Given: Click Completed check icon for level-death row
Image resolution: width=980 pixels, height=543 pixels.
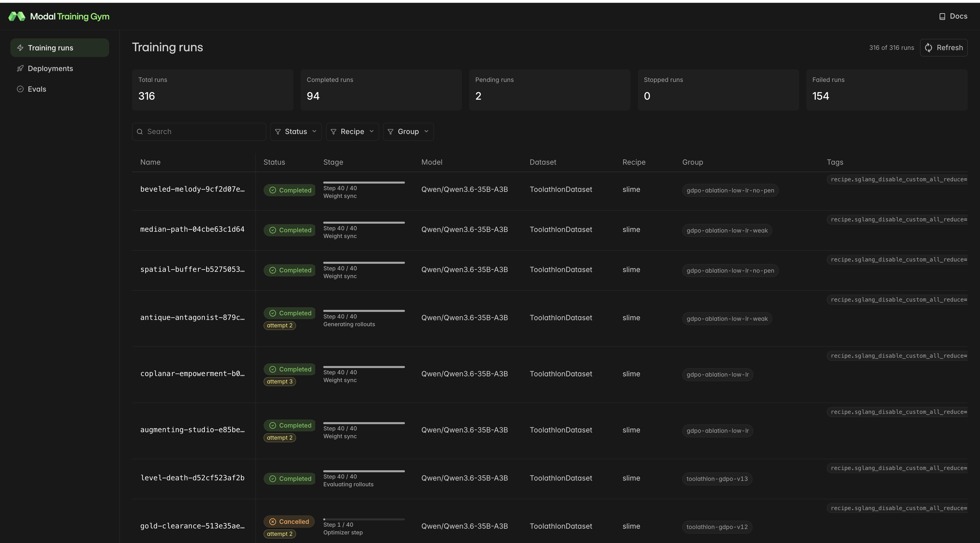Looking at the screenshot, I should pyautogui.click(x=273, y=479).
